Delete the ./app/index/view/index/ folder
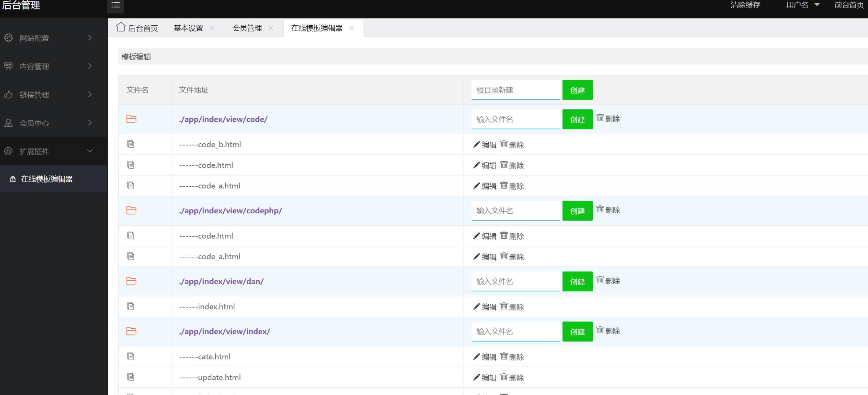This screenshot has width=868, height=395. 608,331
